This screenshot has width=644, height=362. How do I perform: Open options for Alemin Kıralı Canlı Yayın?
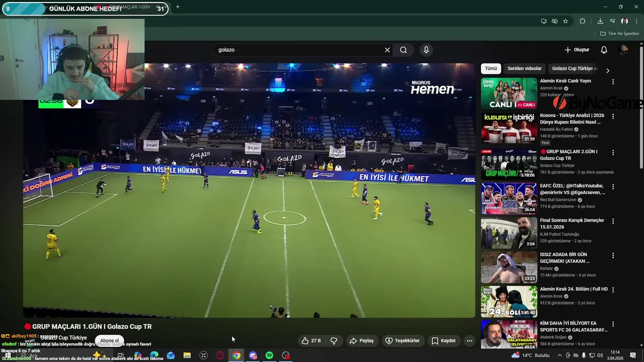coord(613,81)
